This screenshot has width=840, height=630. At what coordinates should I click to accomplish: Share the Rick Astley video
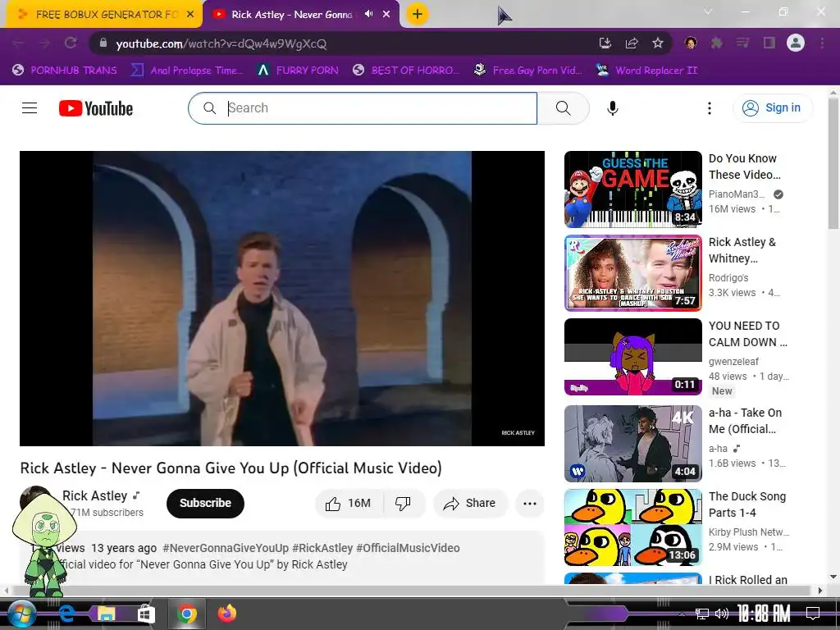(470, 503)
